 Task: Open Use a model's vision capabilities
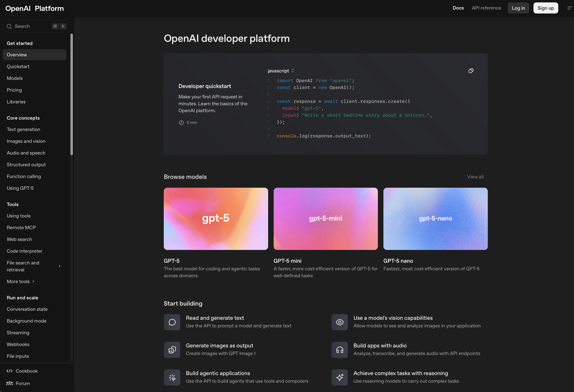click(393, 318)
